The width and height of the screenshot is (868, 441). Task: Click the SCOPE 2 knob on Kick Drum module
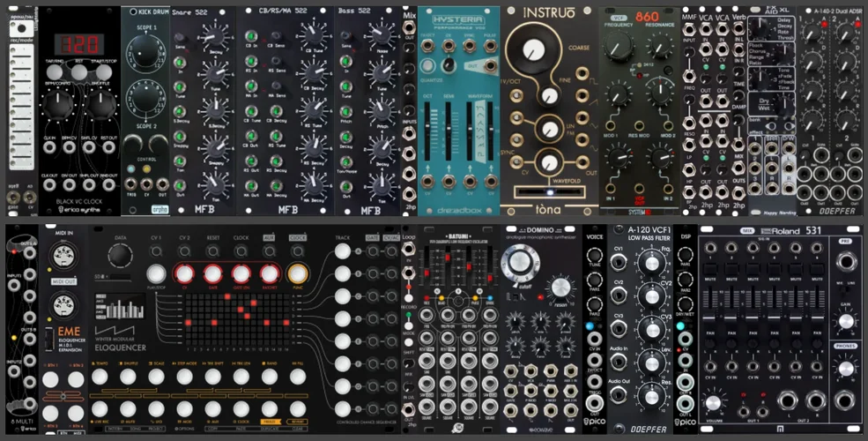[146, 99]
